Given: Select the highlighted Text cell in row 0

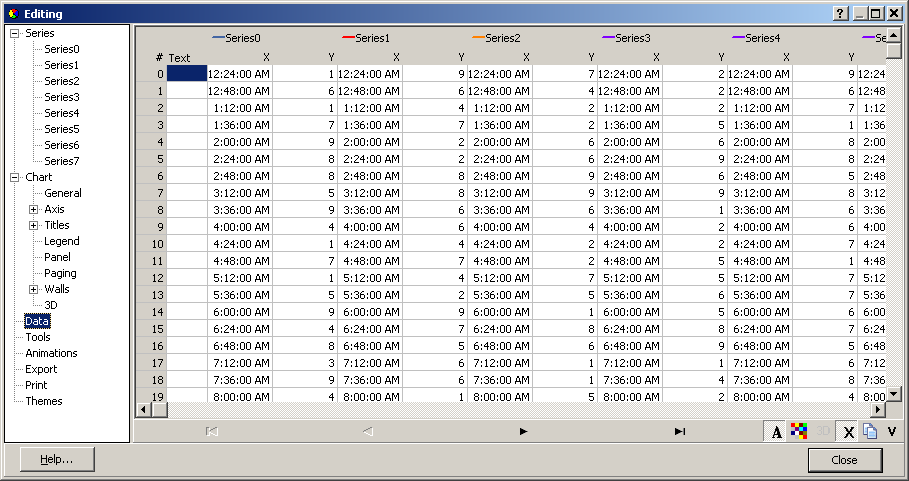Looking at the screenshot, I should click(x=187, y=74).
